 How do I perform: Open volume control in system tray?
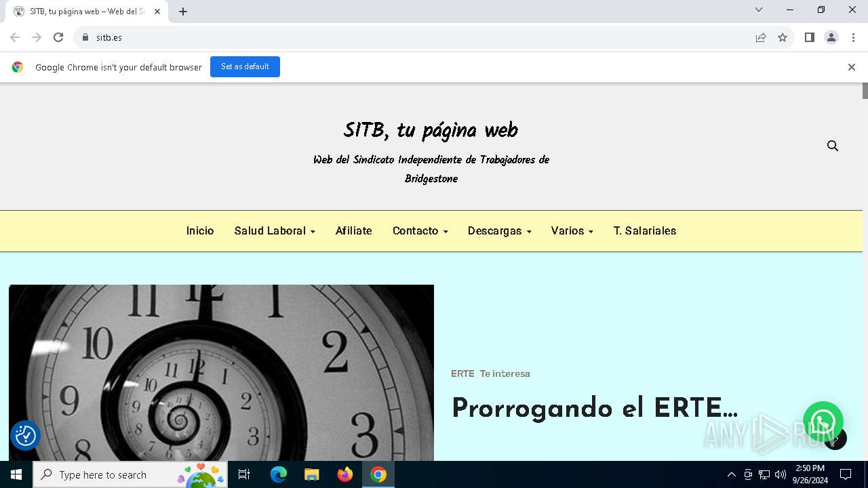(x=781, y=474)
